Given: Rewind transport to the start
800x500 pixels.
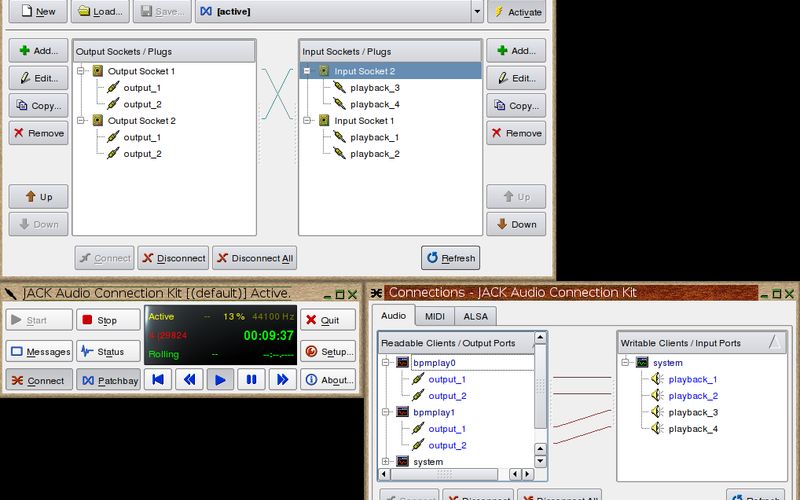Looking at the screenshot, I should [157, 379].
